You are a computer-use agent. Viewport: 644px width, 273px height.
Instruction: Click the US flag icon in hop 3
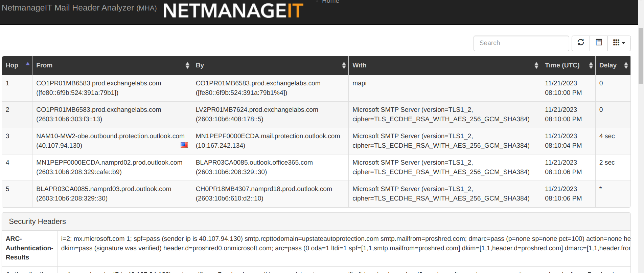click(x=184, y=145)
